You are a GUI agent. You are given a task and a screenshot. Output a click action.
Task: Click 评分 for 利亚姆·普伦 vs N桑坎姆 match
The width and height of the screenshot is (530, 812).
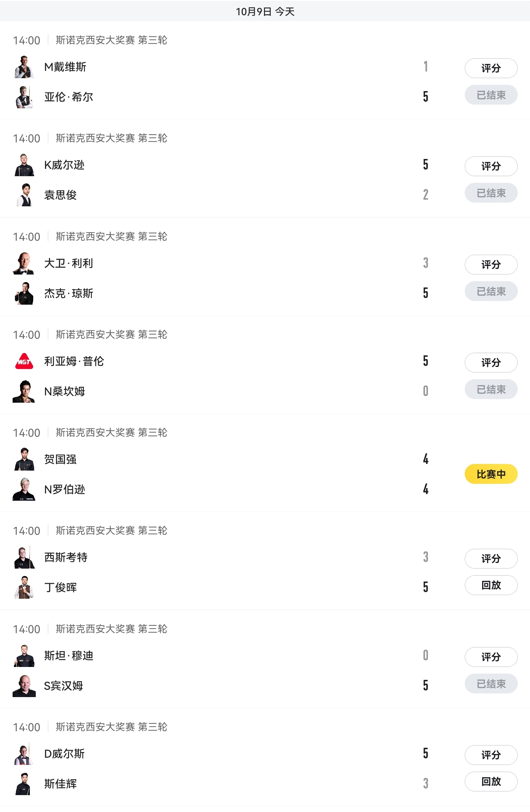click(491, 362)
